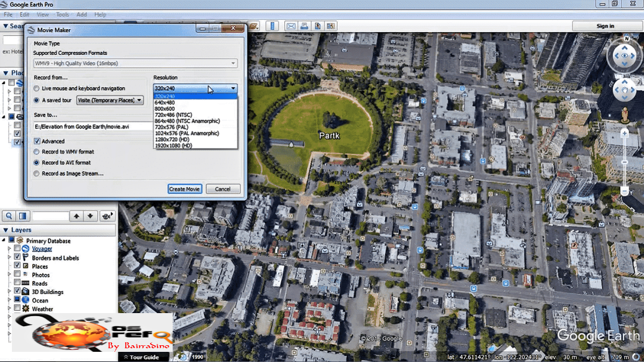This screenshot has width=644, height=362.
Task: Click the Partk map label
Action: 329,135
